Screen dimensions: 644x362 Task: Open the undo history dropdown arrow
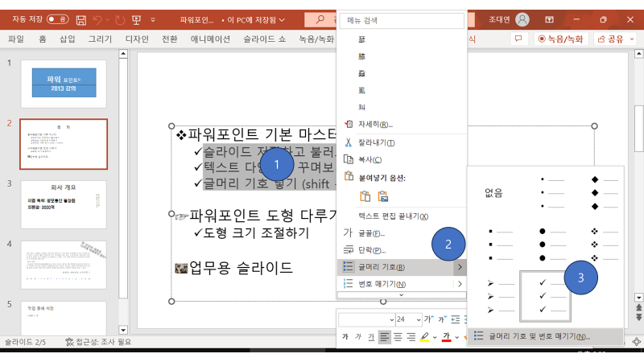click(x=108, y=19)
